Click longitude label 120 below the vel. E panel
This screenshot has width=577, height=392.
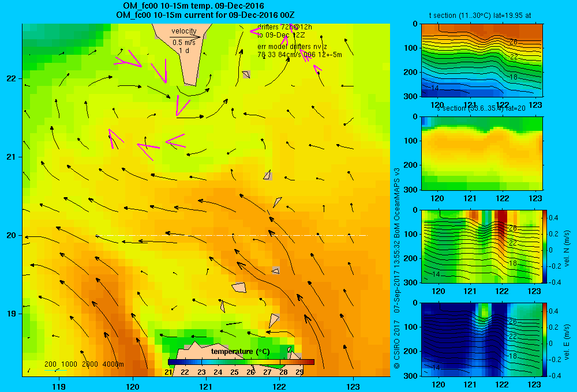437,385
